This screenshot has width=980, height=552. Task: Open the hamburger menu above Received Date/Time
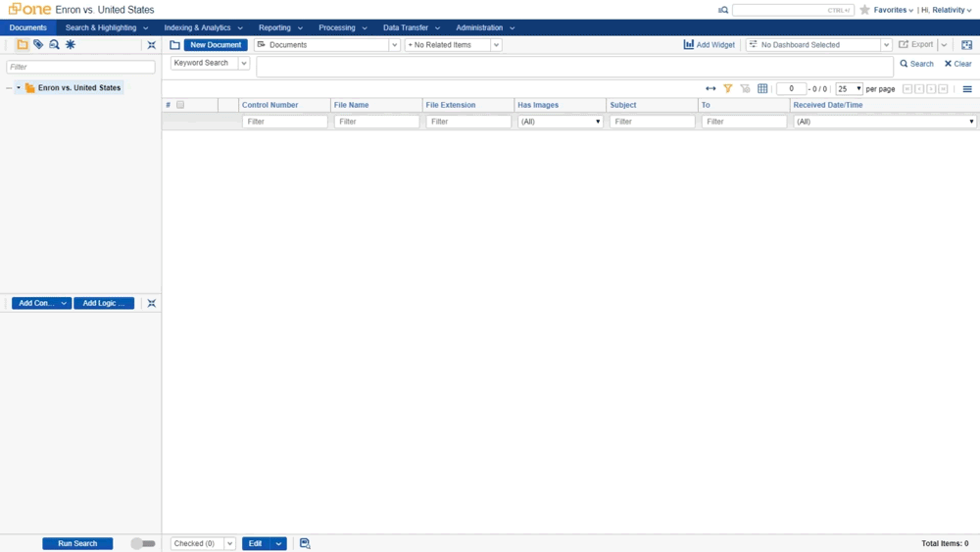click(x=967, y=89)
